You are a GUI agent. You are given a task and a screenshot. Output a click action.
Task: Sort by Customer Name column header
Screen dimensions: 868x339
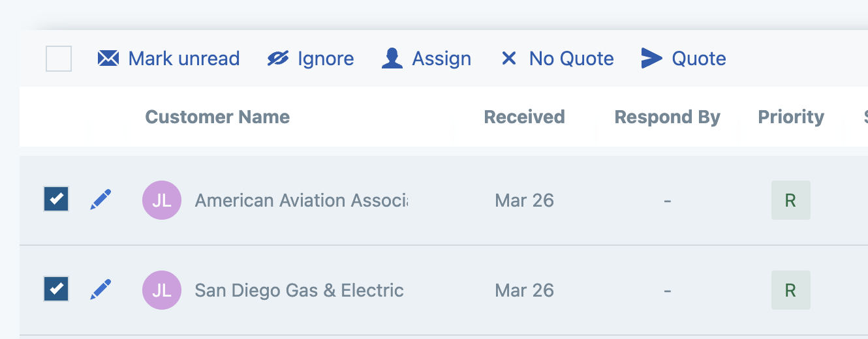[x=217, y=117]
